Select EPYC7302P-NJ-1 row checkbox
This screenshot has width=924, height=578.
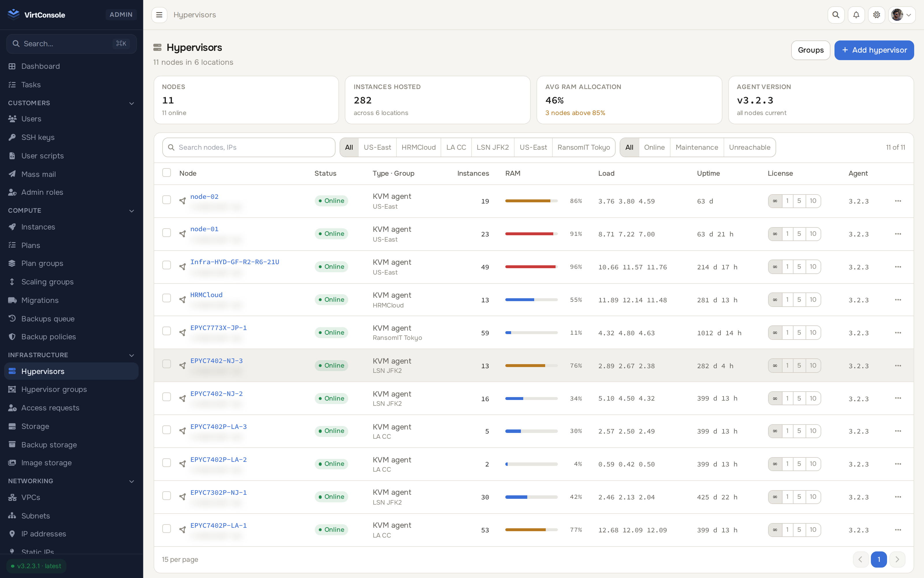point(167,496)
